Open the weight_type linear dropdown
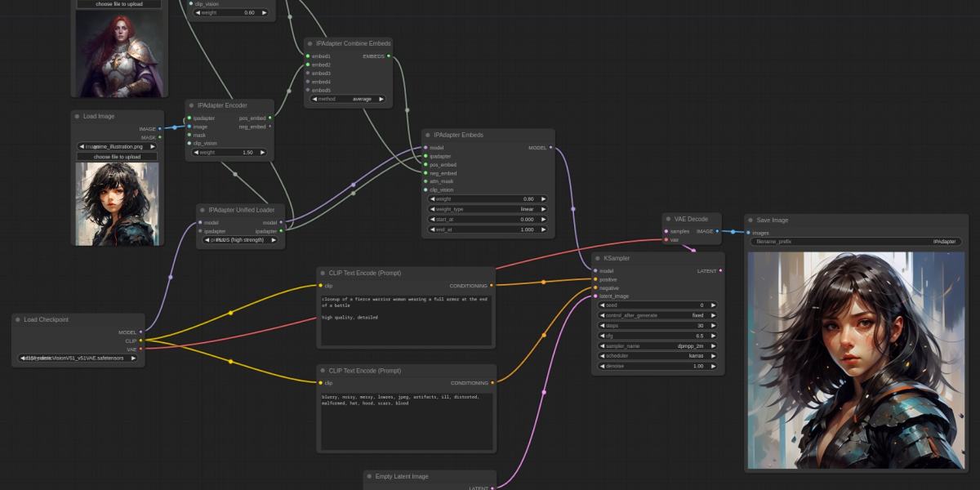 (x=488, y=209)
